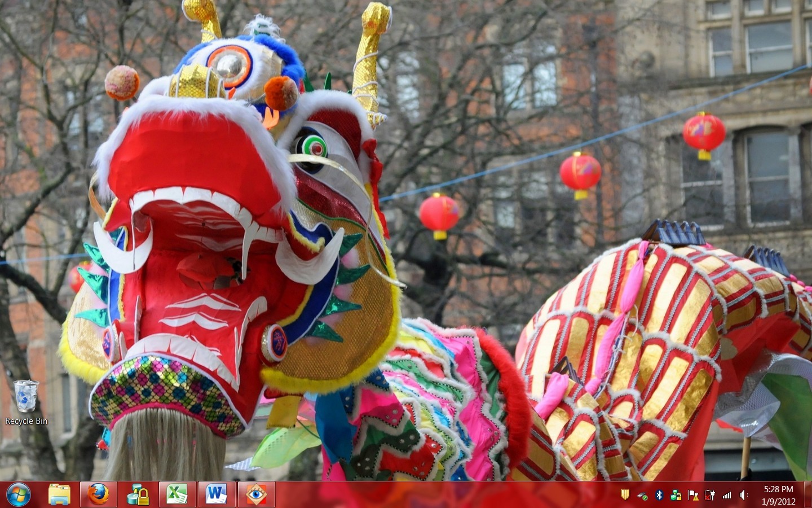Launch Excel from the taskbar
This screenshot has height=508, width=812.
point(178,495)
